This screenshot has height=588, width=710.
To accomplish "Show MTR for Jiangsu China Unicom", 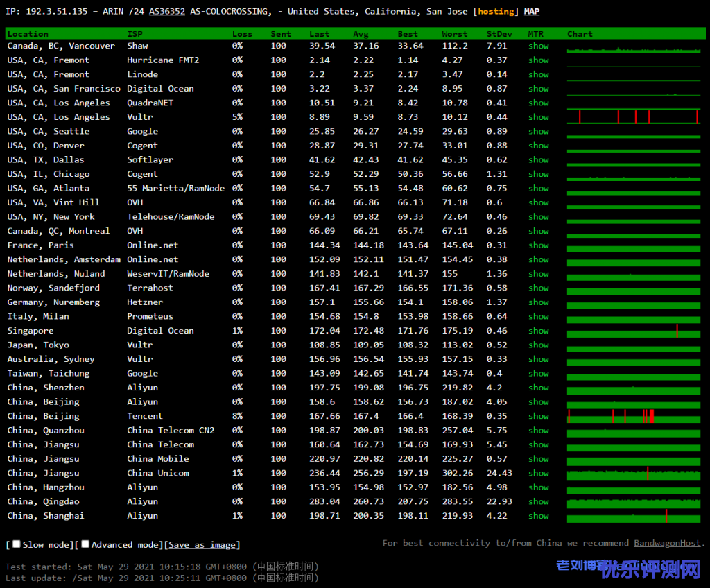I will [538, 473].
